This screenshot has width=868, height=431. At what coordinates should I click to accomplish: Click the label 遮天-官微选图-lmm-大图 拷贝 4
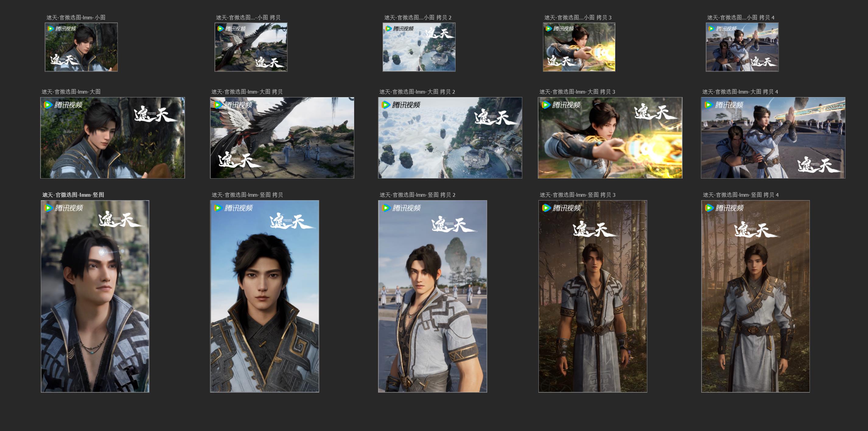pos(740,92)
